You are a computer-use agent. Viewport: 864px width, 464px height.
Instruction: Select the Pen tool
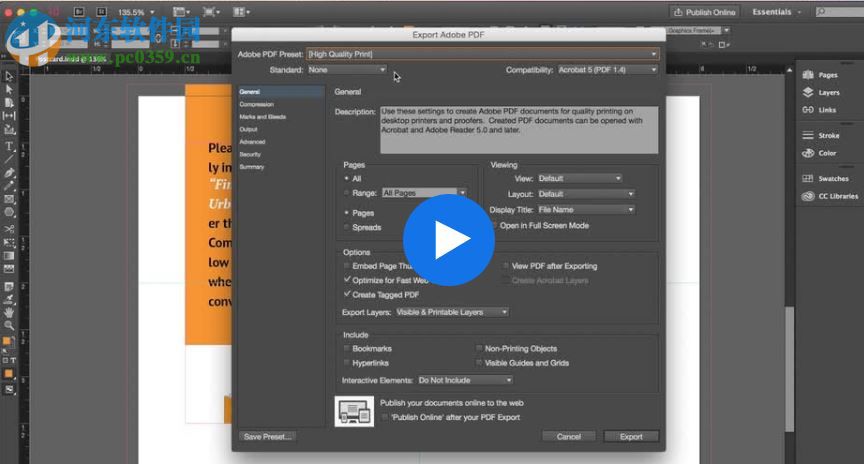pyautogui.click(x=9, y=172)
